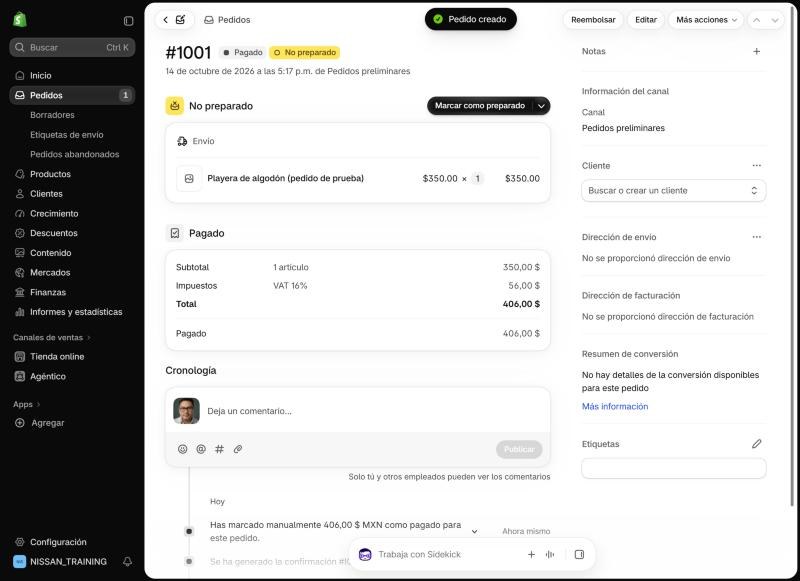The height and width of the screenshot is (581, 800).
Task: Click the Total amount 406,00 $
Action: [x=521, y=304]
